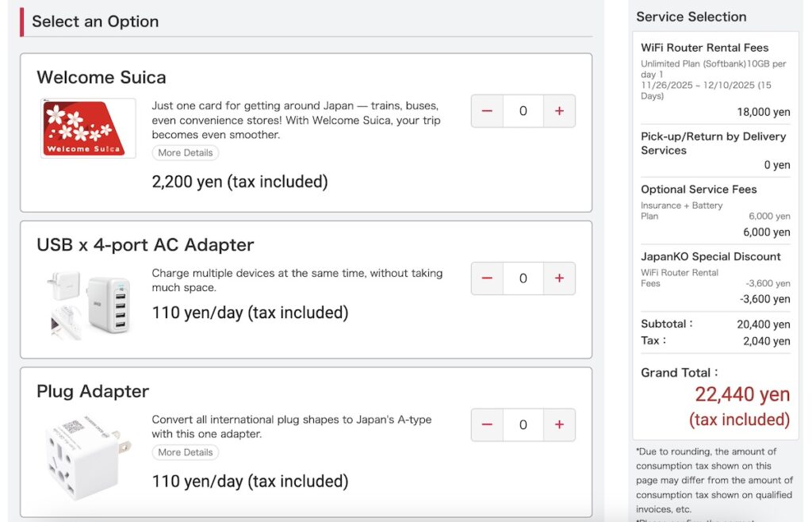Click minus for USB 4-port AC Adapter
Screen dimensions: 812x522
[487, 278]
